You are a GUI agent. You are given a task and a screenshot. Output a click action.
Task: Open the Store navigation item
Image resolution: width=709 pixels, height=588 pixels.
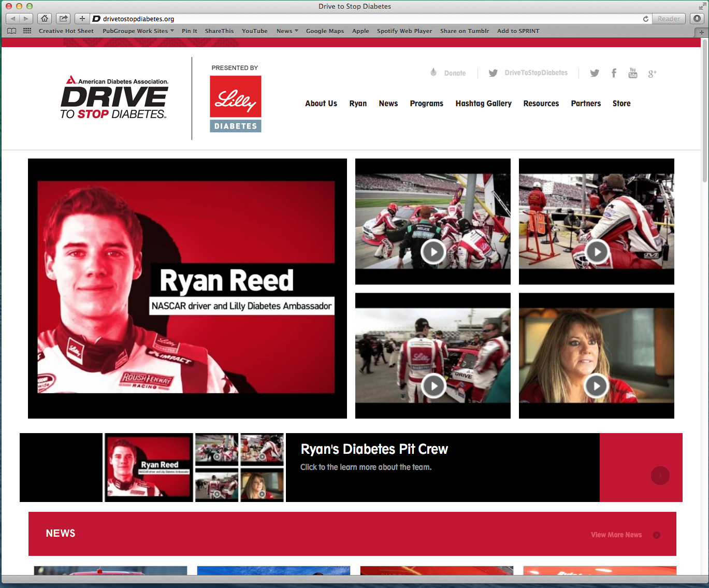pyautogui.click(x=621, y=104)
